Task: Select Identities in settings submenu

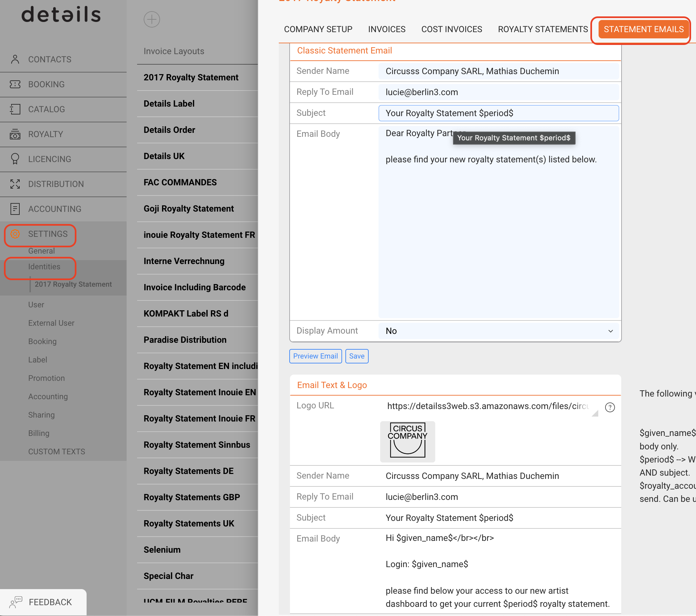Action: [x=44, y=267]
